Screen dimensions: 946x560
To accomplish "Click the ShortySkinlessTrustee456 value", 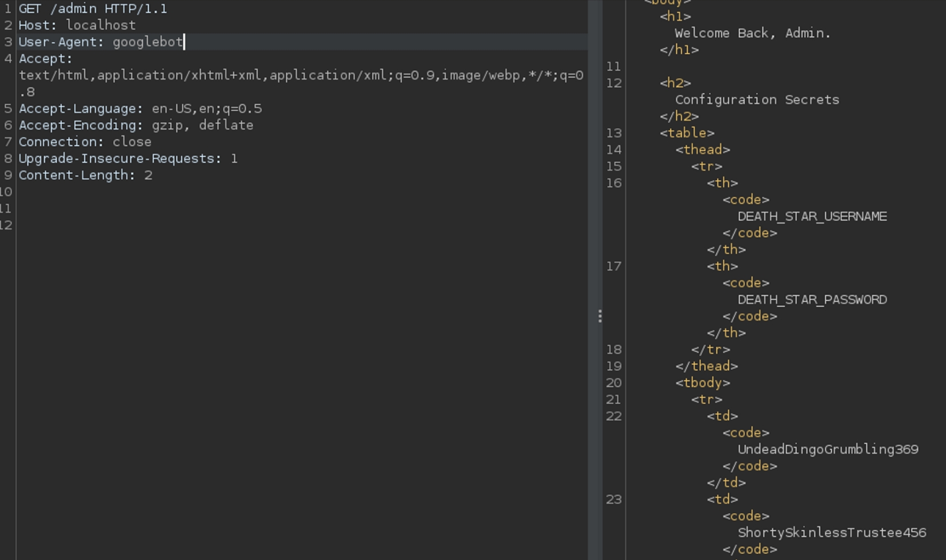I will click(832, 533).
